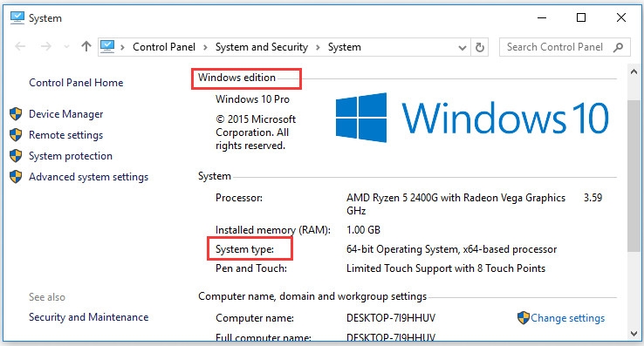Expand chevron after System and Security
Viewport: 644px width, 346px height.
(318, 47)
